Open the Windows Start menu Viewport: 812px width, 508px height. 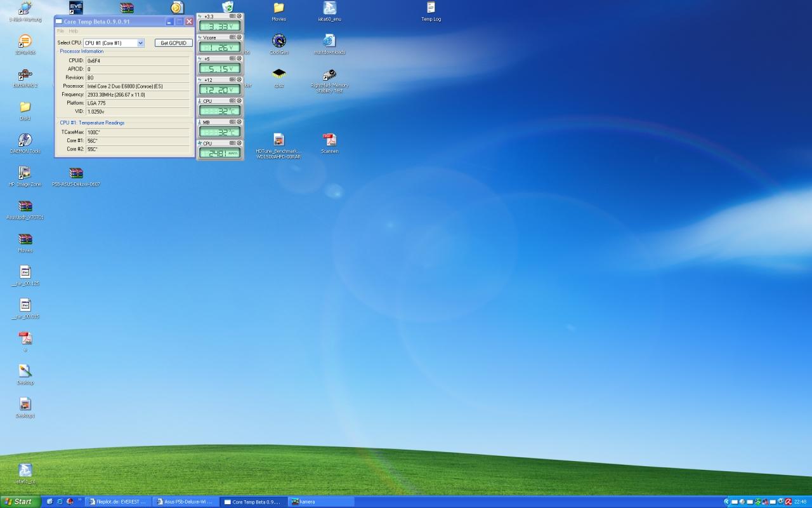pyautogui.click(x=19, y=502)
